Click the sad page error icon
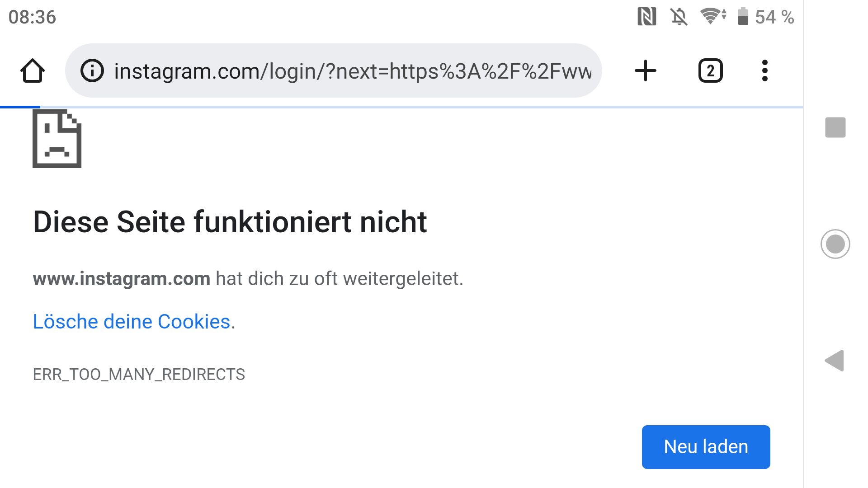Viewport: 868px width, 488px height. 57,138
